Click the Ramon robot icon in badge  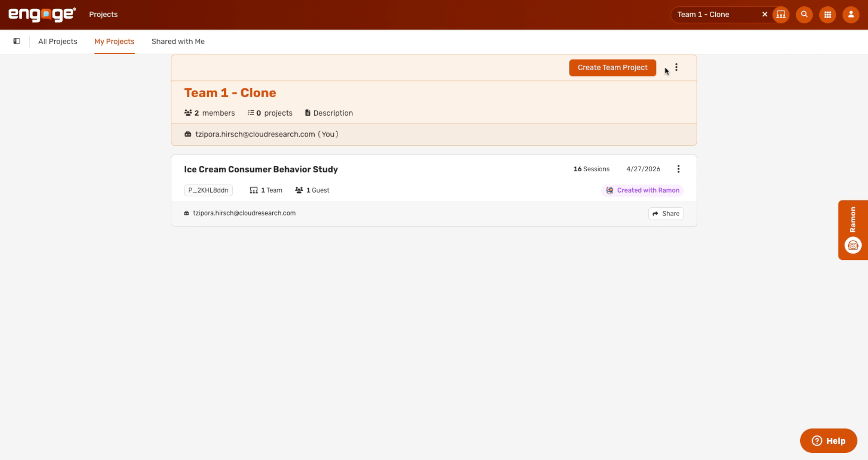click(609, 190)
